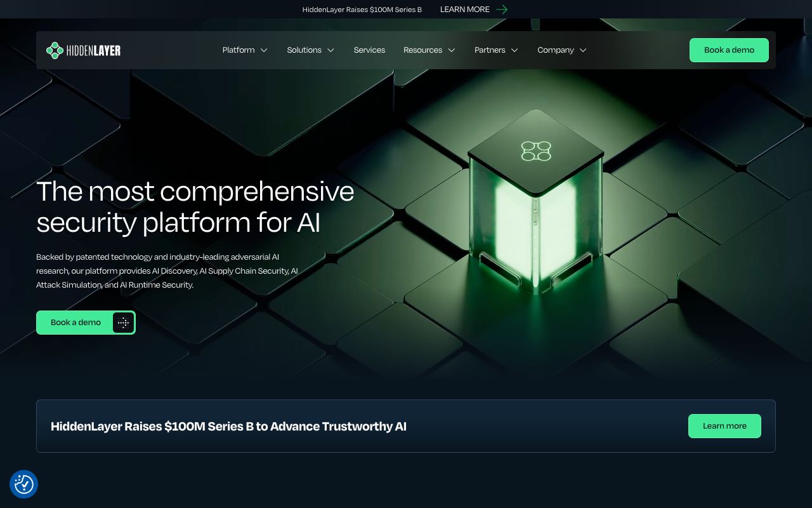Click the Learn more button in Series B banner
Image resolution: width=812 pixels, height=508 pixels.
(724, 426)
